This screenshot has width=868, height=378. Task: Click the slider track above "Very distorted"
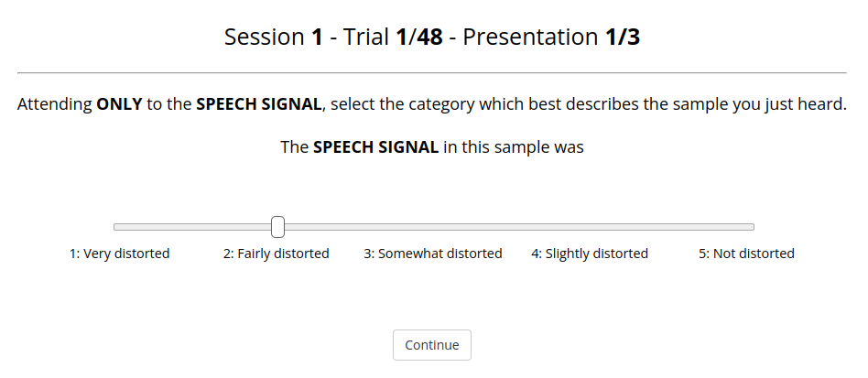(121, 227)
